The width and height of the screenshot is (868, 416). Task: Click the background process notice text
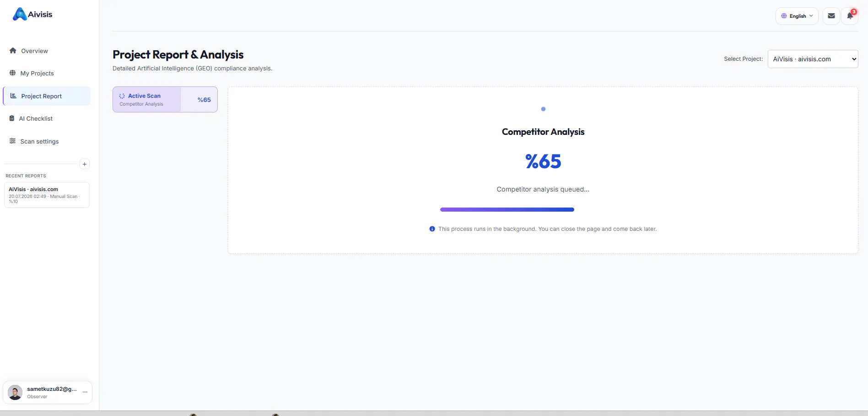547,229
